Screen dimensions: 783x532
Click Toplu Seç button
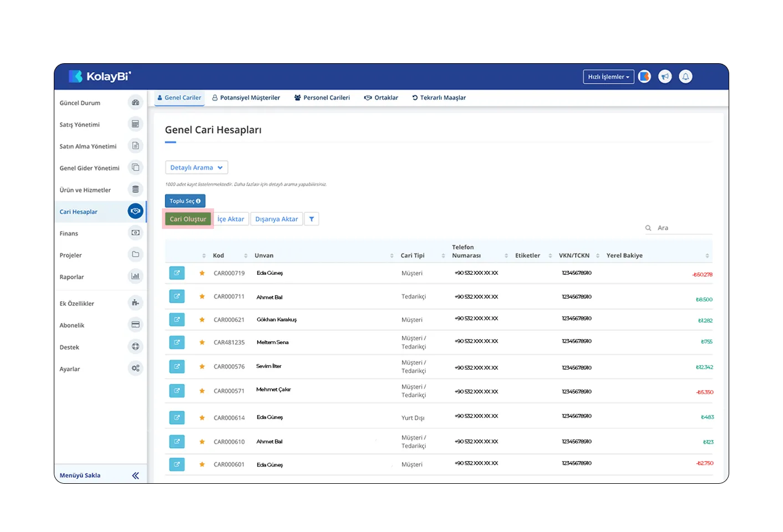pyautogui.click(x=185, y=201)
